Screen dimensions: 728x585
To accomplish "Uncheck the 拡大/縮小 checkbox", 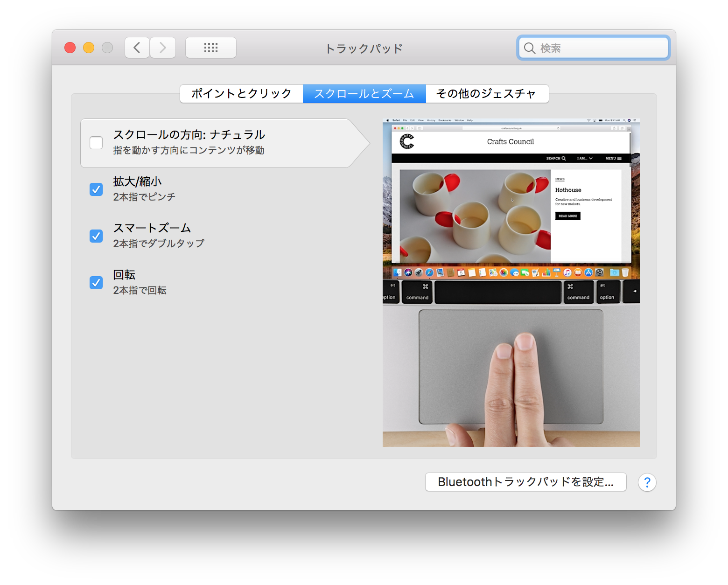I will coord(96,189).
